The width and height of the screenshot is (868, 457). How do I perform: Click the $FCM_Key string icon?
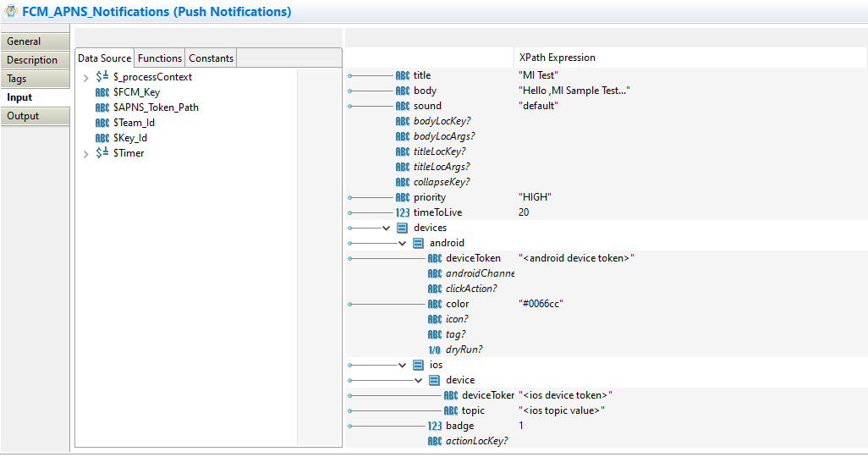click(x=102, y=92)
